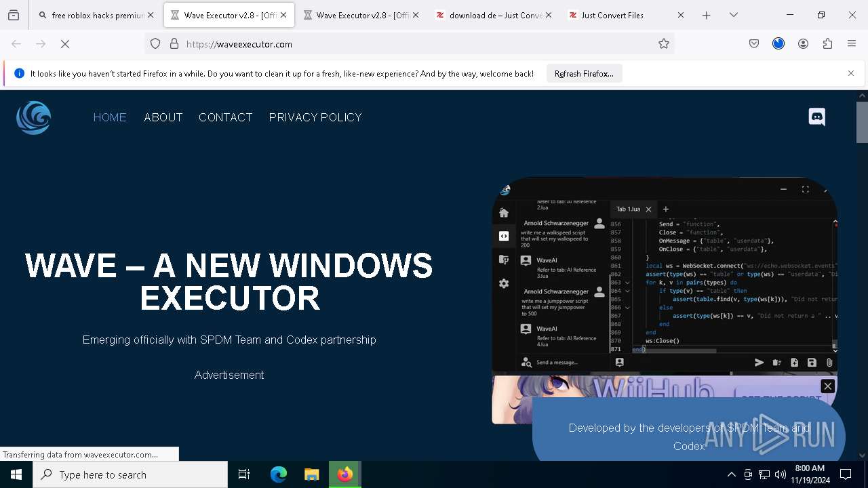Open a new browser tab
868x488 pixels.
707,15
